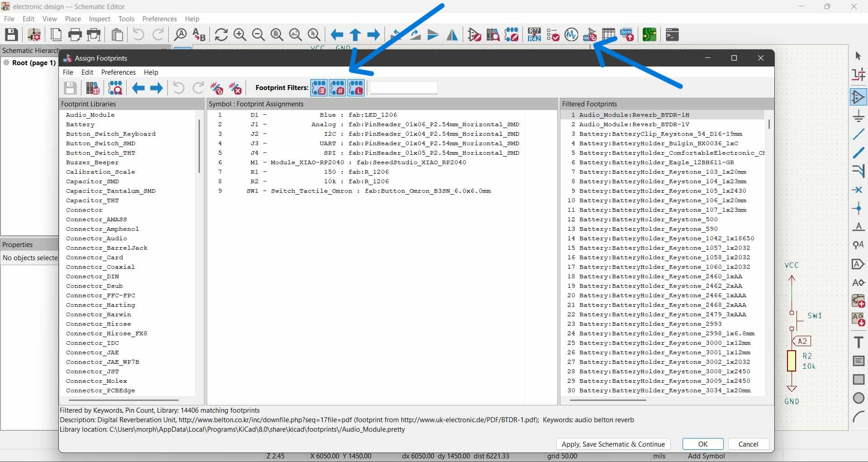Screen dimensions: 868x462
Task: Click the Find icon in the Schematic Editor
Action: coord(180,34)
